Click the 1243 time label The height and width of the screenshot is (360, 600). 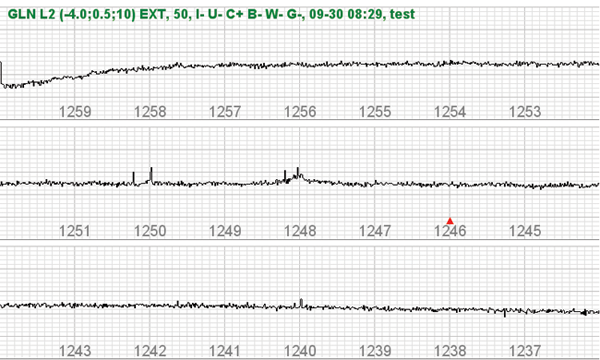pyautogui.click(x=75, y=351)
